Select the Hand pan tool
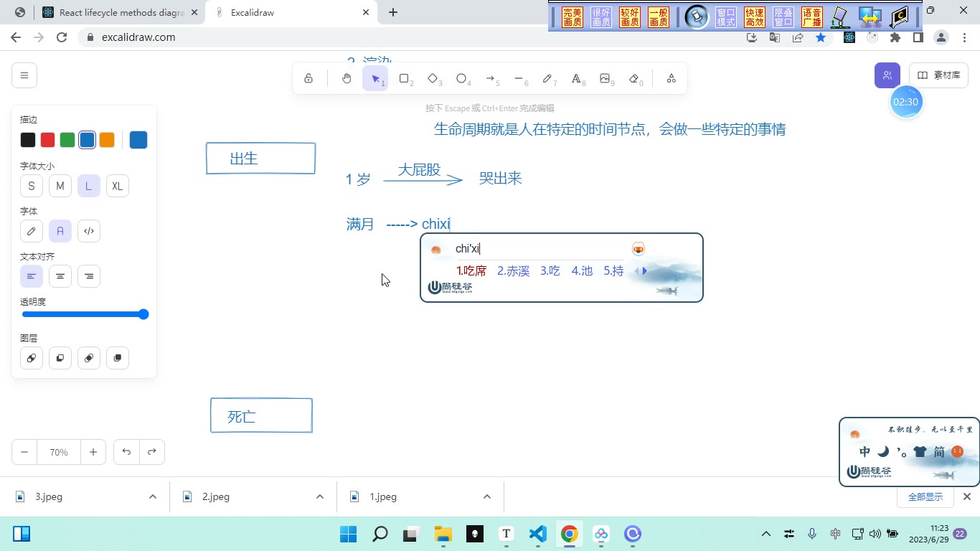980x551 pixels. coord(347,78)
